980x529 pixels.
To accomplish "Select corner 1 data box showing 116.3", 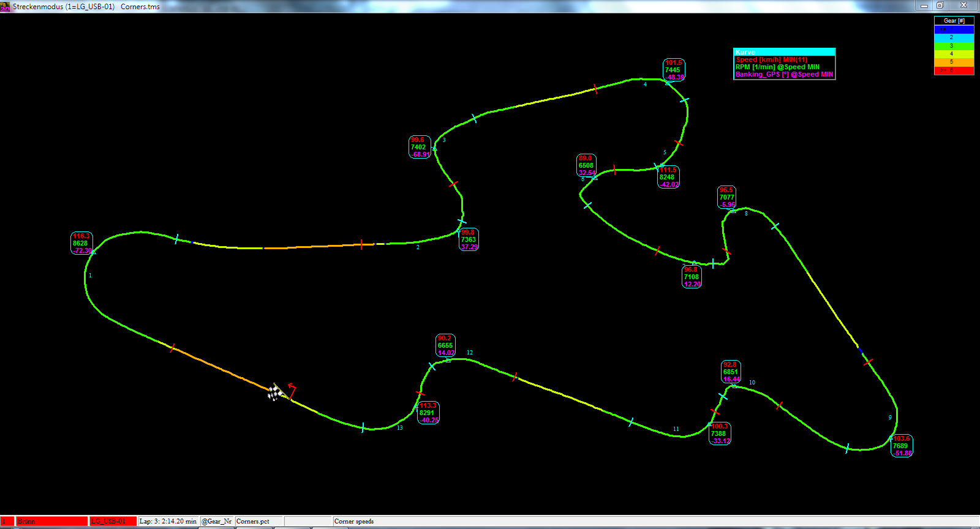I will click(81, 244).
